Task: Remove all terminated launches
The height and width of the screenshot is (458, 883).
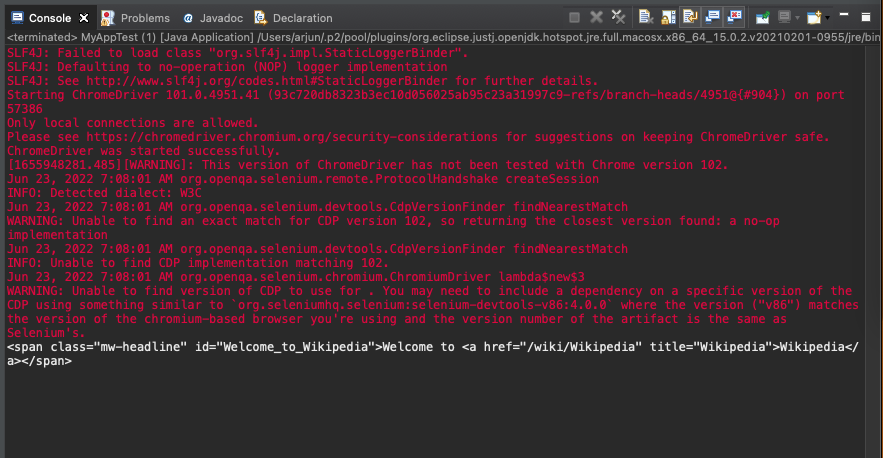Action: pos(620,18)
